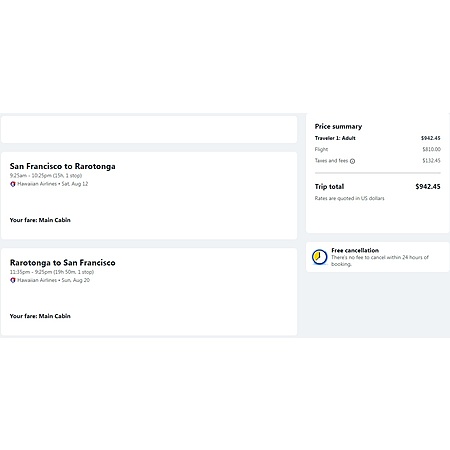
Task: Click the Flight price $810.00
Action: (x=431, y=149)
